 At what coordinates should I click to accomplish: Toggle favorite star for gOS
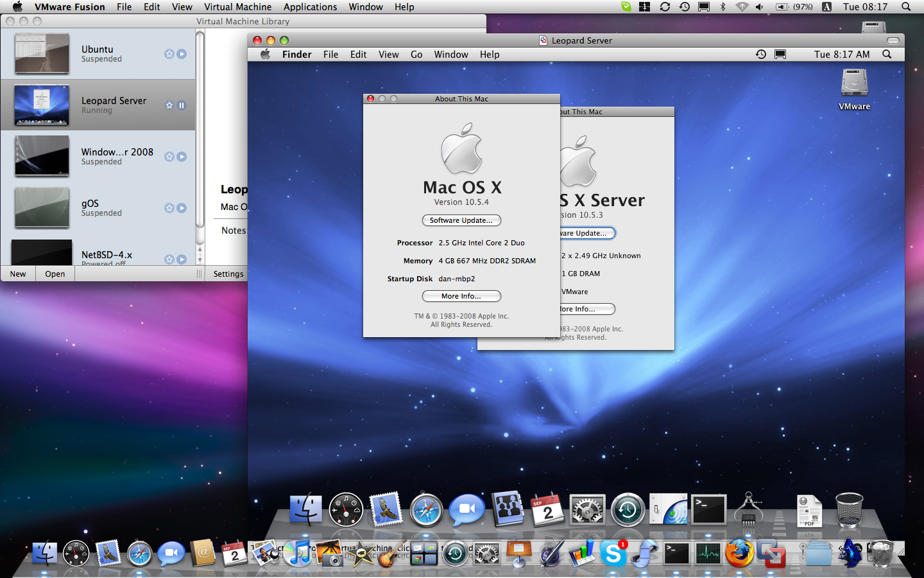(169, 208)
